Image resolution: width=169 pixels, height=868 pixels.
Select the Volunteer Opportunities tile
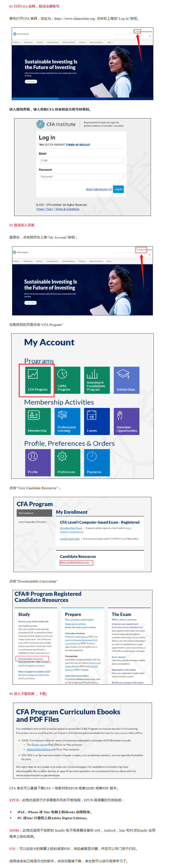tap(126, 421)
